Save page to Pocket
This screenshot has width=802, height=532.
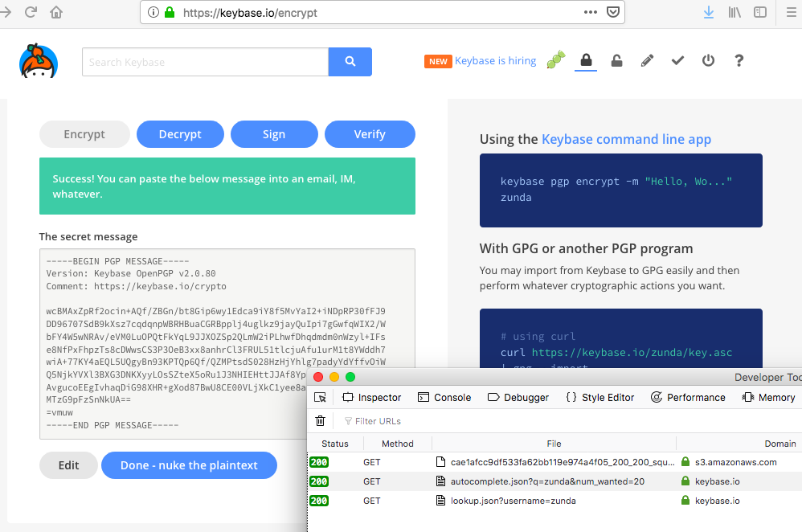click(x=613, y=12)
